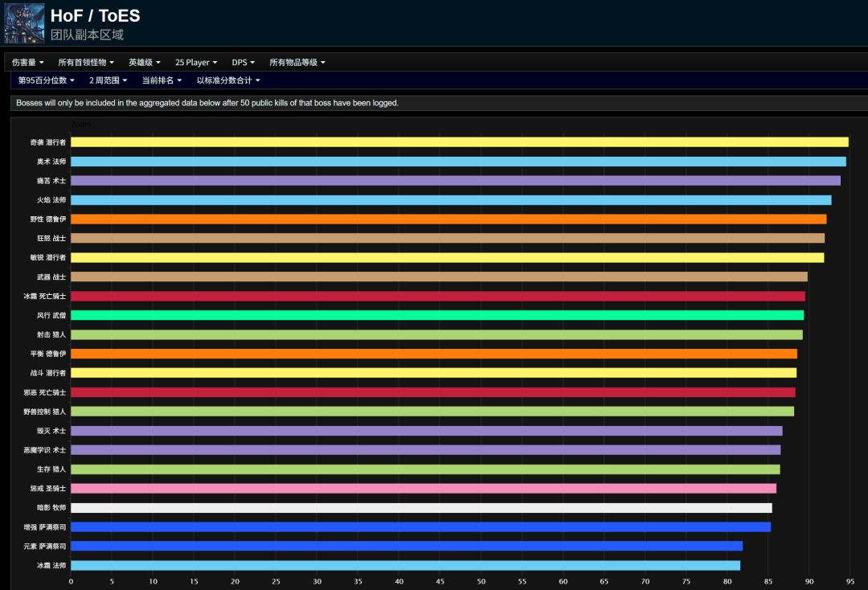
Task: Click the 火焰 法师 axis label
Action: point(51,200)
